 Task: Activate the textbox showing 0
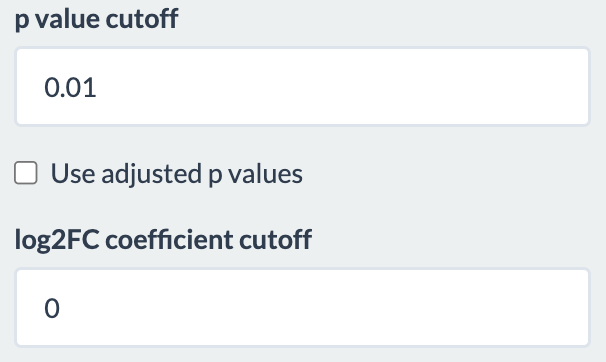[302, 308]
